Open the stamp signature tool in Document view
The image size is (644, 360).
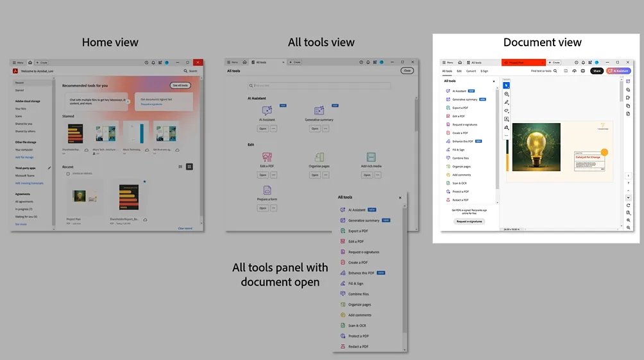click(x=506, y=127)
